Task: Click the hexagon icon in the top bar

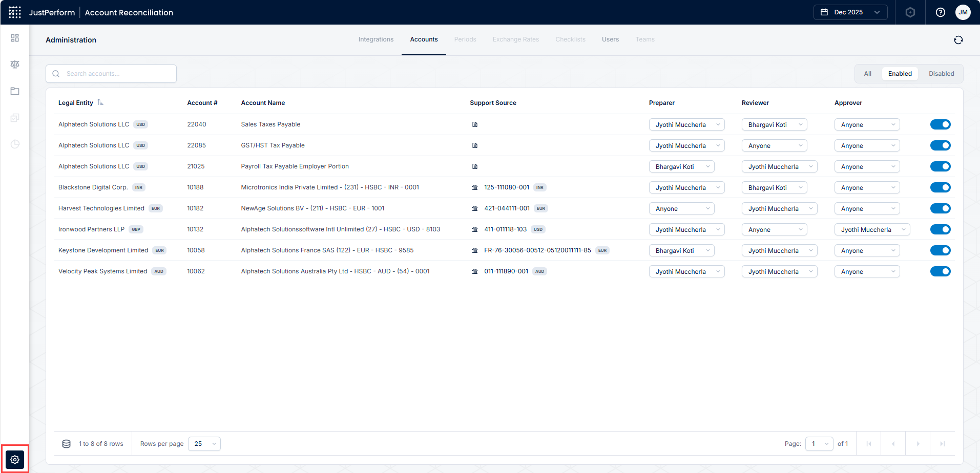Action: click(x=910, y=12)
